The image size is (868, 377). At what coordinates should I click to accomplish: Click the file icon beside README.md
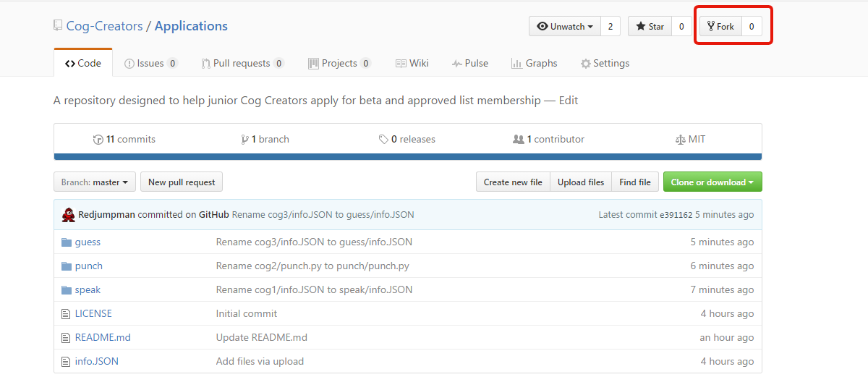pyautogui.click(x=67, y=337)
